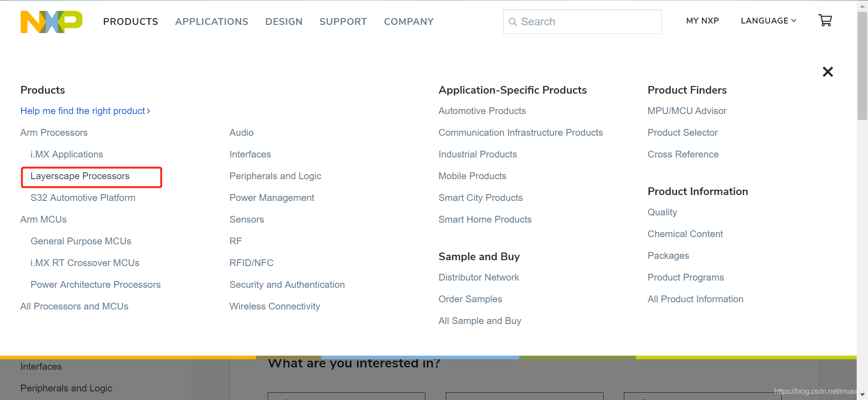The height and width of the screenshot is (400, 868).
Task: Open S32 Automotive Platform
Action: point(83,198)
